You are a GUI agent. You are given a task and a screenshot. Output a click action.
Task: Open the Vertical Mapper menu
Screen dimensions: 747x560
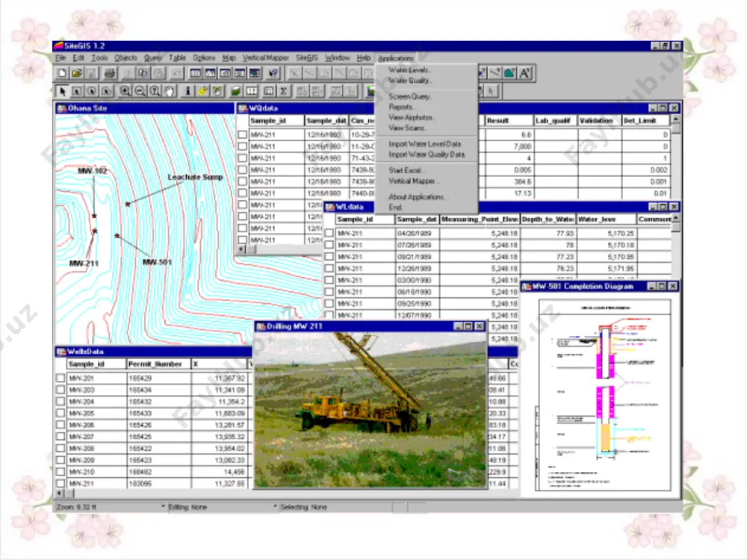266,57
